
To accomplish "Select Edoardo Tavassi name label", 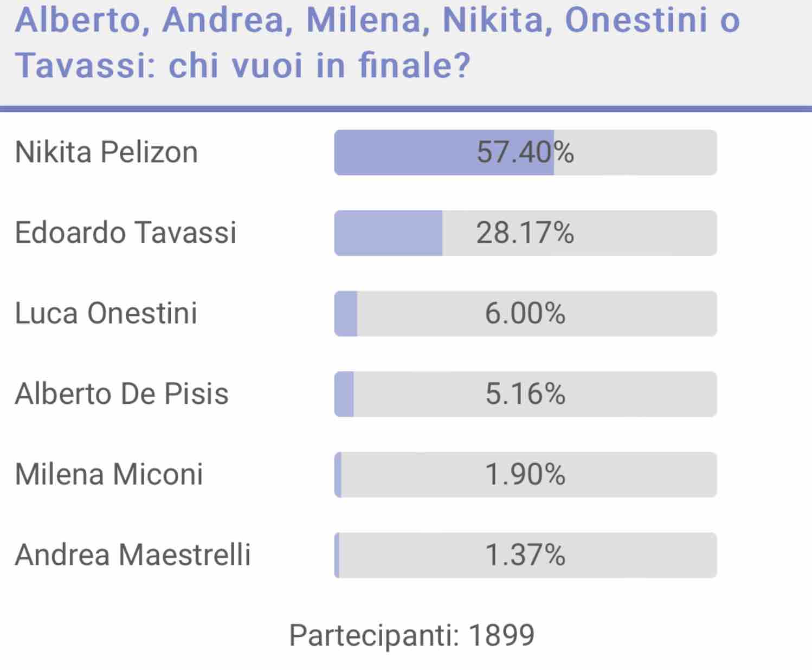I will (125, 233).
